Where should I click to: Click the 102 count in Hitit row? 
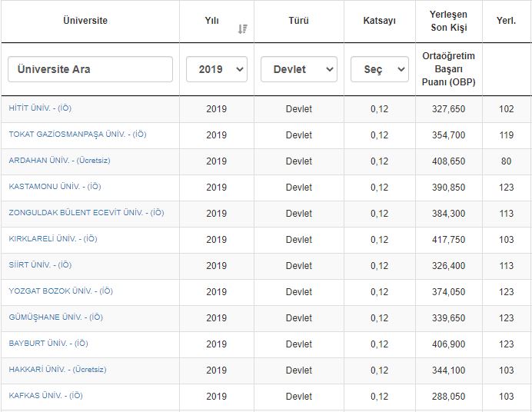tap(506, 109)
